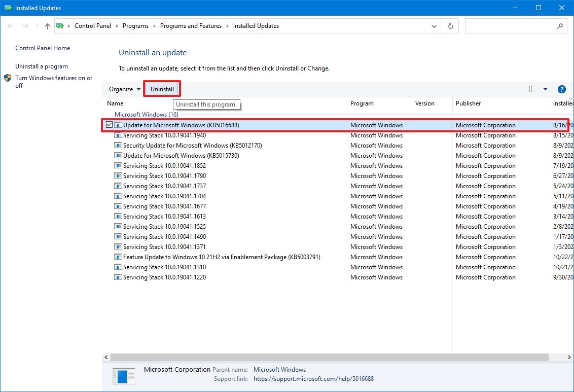Expand the address bar history dropdown
This screenshot has height=392, width=574.
point(434,26)
